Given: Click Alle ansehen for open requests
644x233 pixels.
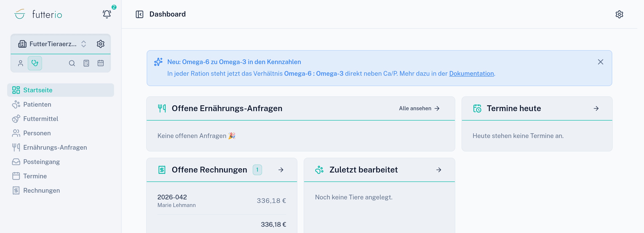Looking at the screenshot, I should coord(419,108).
